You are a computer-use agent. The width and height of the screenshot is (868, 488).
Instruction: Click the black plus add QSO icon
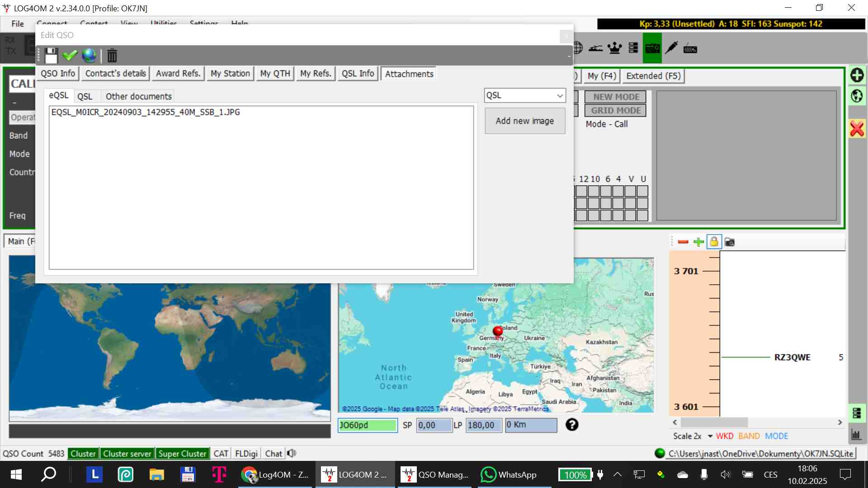tap(857, 75)
